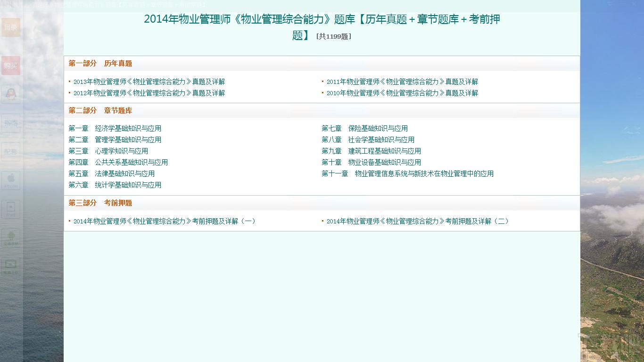Image resolution: width=644 pixels, height=362 pixels.
Task: Open the 目录 sidebar panel
Action: tap(10, 27)
